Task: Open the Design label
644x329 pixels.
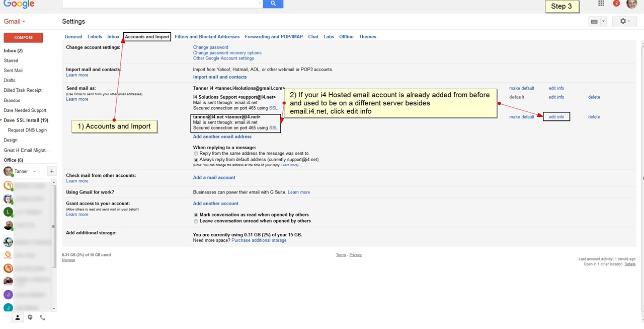Action: pos(10,140)
